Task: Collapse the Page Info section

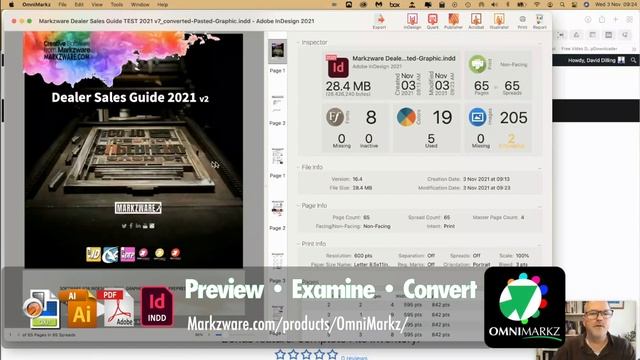Action: click(x=298, y=206)
